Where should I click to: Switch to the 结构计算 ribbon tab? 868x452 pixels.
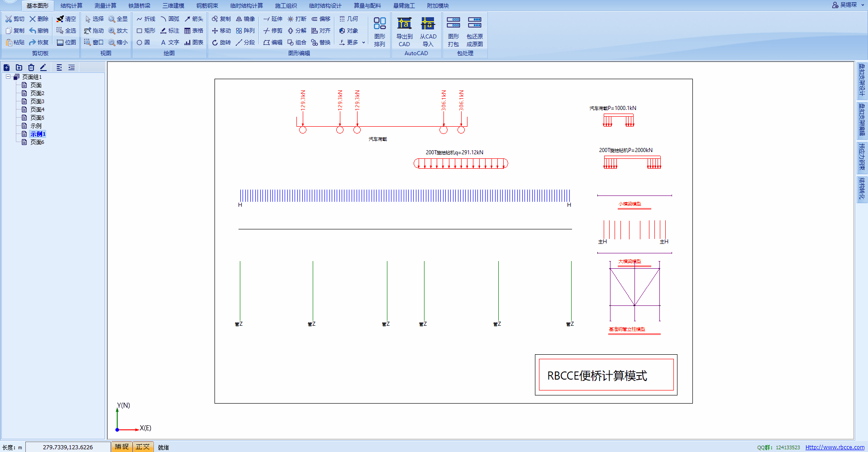point(72,5)
